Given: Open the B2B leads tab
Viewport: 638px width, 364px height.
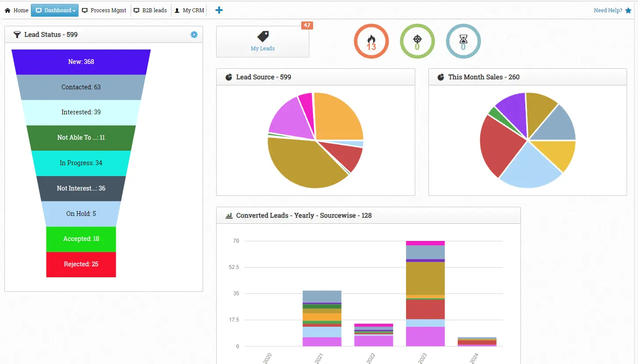Looking at the screenshot, I should [150, 10].
